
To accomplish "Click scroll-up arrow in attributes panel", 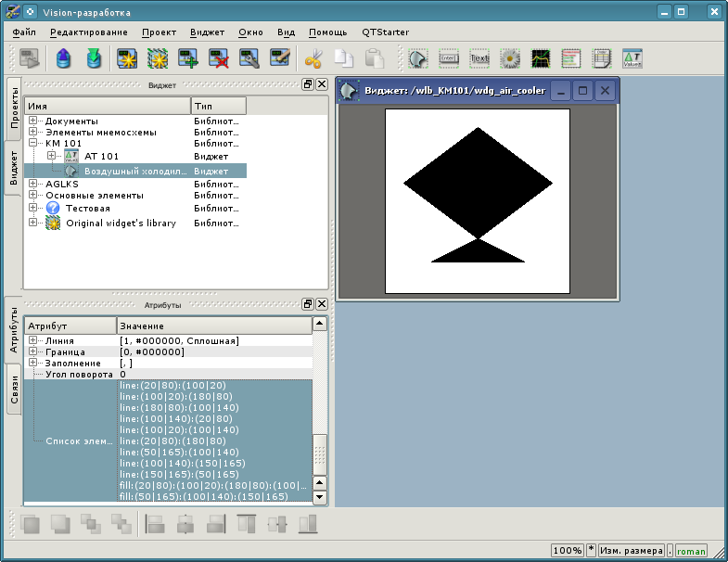I will 319,325.
